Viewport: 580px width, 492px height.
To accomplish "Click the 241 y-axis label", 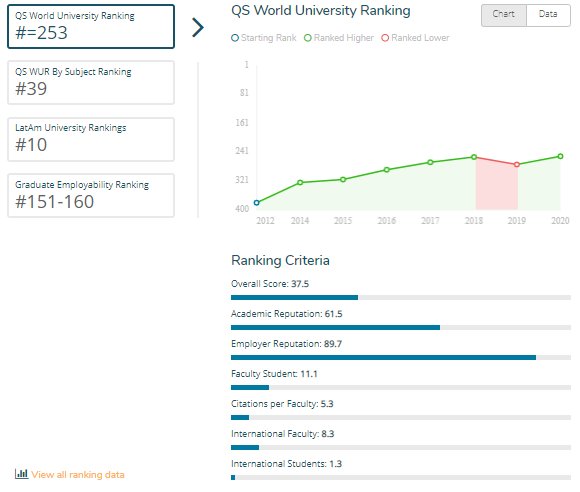I will pyautogui.click(x=242, y=151).
